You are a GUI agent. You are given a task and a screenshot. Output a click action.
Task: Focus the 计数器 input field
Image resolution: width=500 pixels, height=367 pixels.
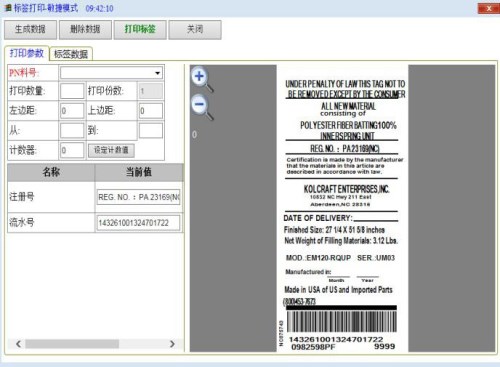click(72, 150)
